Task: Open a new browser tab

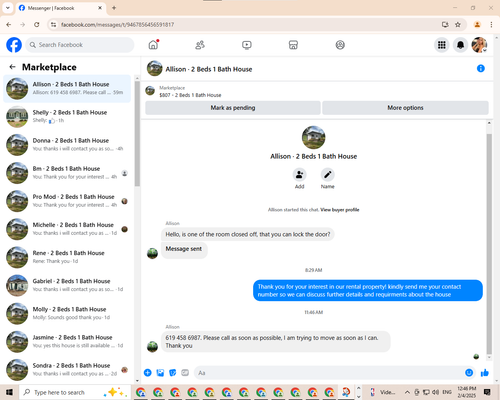Action: coord(114,8)
